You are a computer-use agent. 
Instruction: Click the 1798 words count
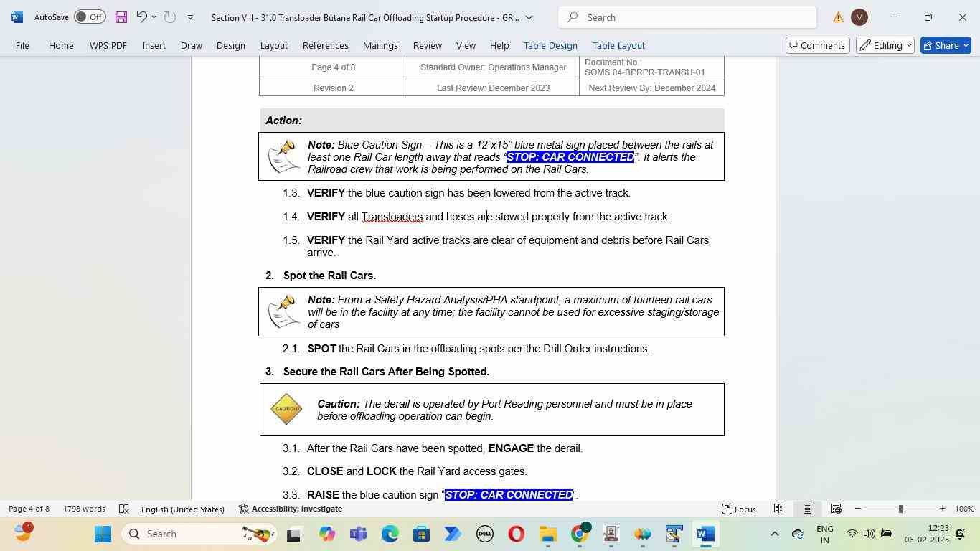point(84,509)
